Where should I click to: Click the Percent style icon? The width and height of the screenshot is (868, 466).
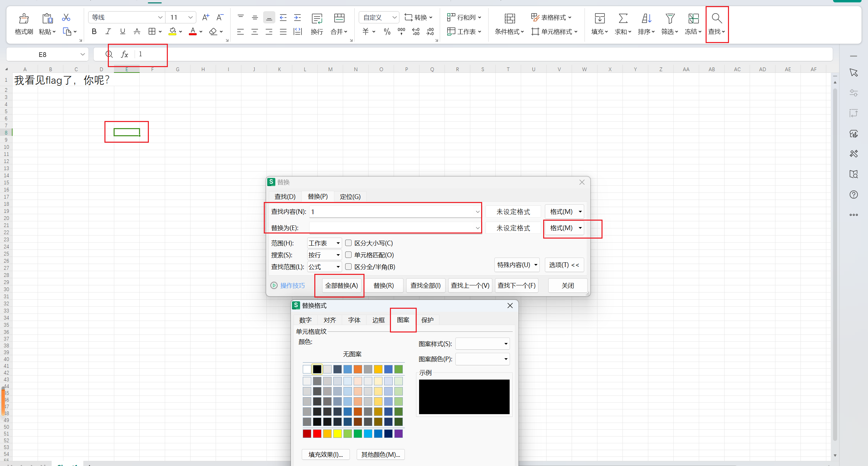tap(387, 32)
